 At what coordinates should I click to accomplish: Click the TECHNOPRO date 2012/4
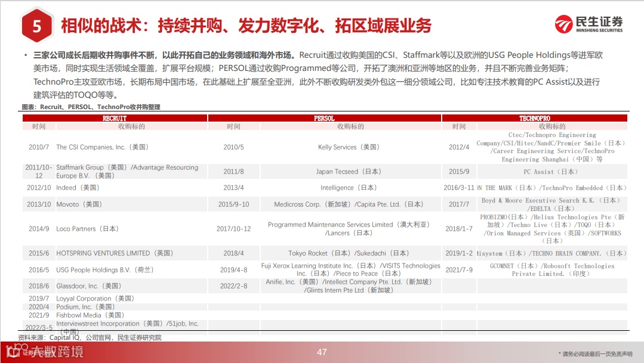coord(459,147)
